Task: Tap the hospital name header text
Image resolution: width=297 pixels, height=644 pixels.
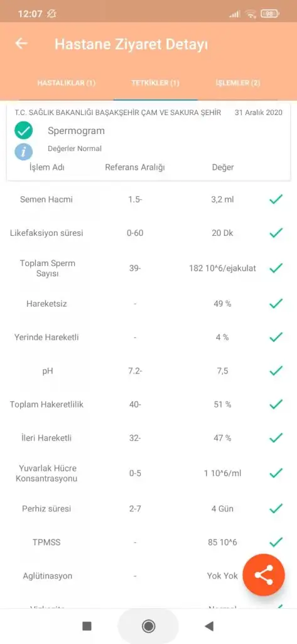Action: tap(118, 113)
